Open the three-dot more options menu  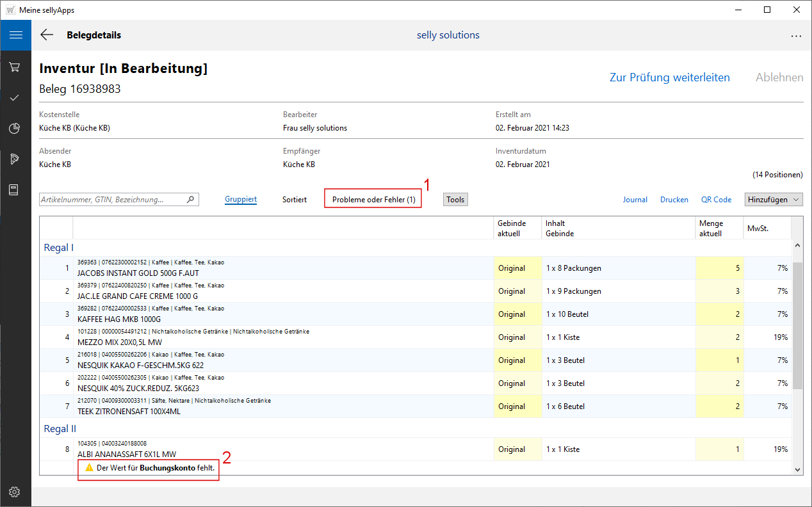796,36
